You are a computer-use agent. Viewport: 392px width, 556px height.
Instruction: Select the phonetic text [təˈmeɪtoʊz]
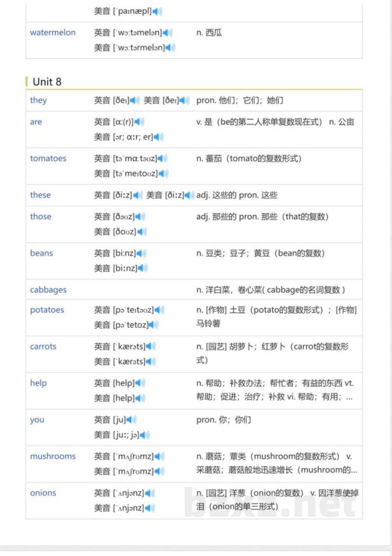[x=135, y=174]
